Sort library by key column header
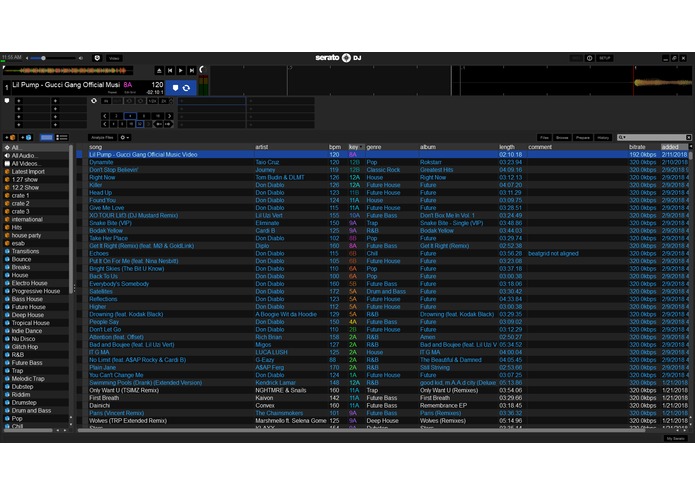Screen dimensions: 695x494 [x=356, y=147]
